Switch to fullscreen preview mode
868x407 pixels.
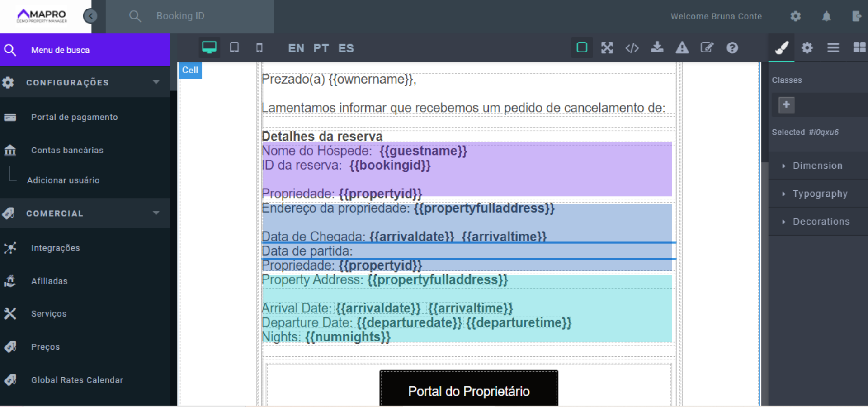607,47
